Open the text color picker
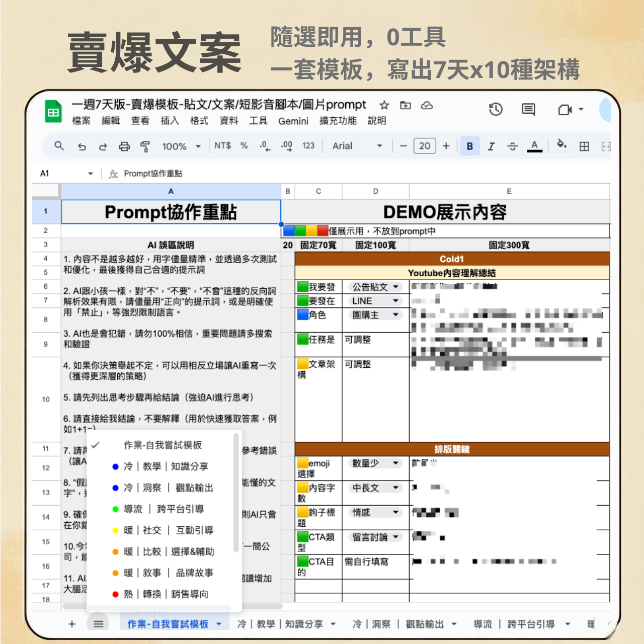Viewport: 644px width, 644px height. coord(534,146)
